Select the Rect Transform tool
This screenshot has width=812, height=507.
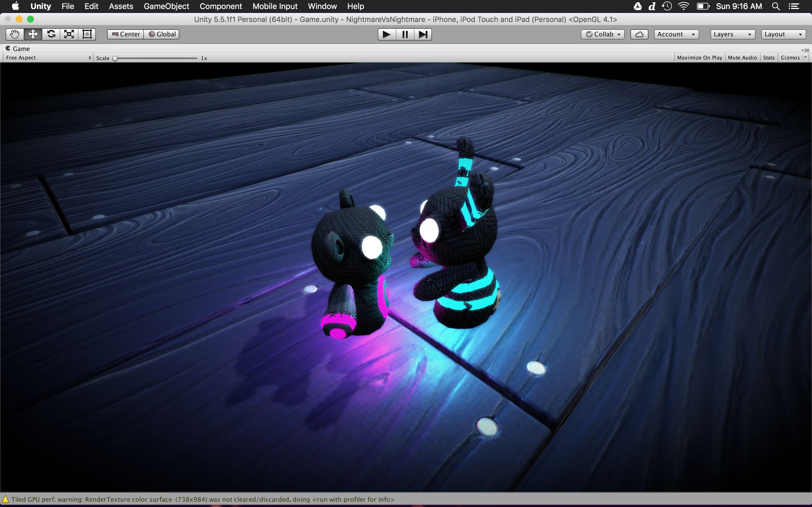pos(87,34)
